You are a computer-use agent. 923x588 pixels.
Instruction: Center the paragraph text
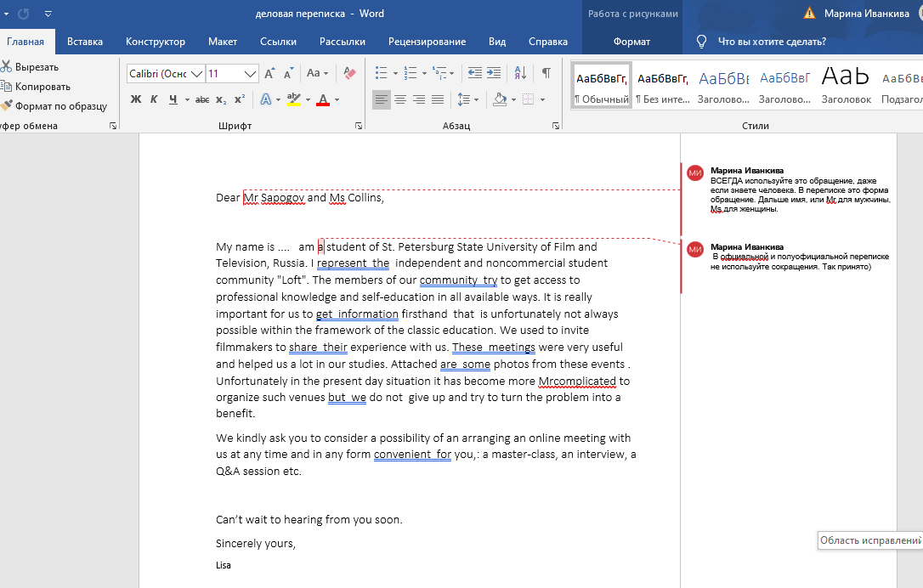400,99
